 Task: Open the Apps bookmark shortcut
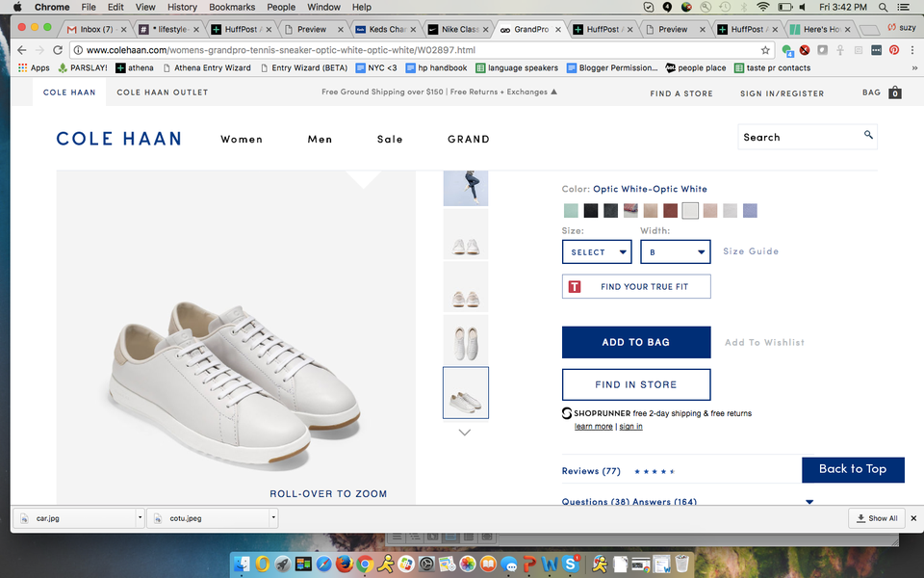click(x=34, y=67)
